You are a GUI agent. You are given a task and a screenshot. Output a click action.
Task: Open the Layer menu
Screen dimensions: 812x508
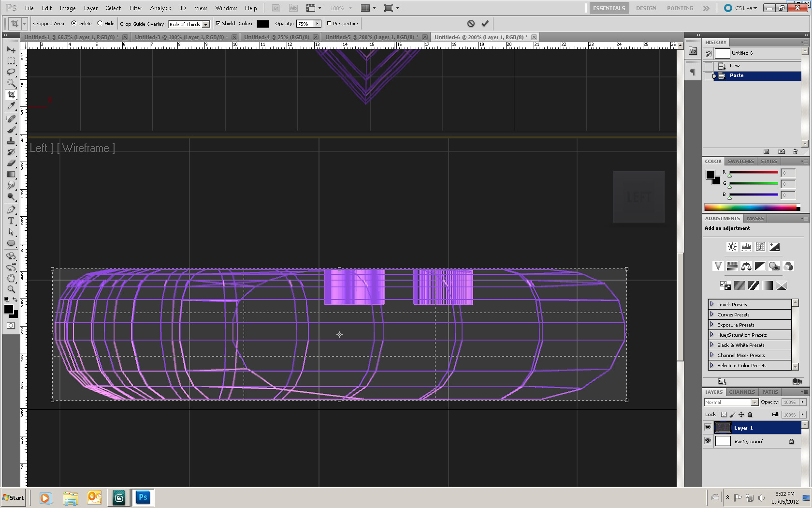pyautogui.click(x=91, y=8)
